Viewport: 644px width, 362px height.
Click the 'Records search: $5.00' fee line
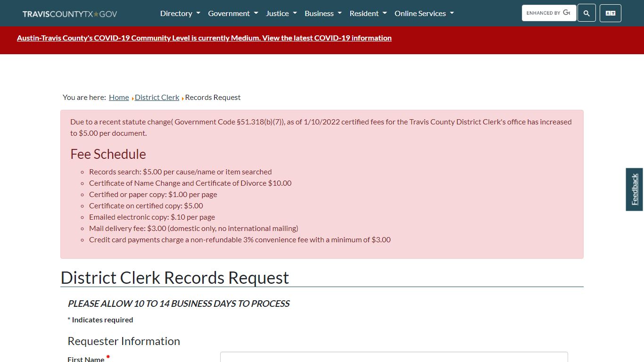pyautogui.click(x=180, y=172)
